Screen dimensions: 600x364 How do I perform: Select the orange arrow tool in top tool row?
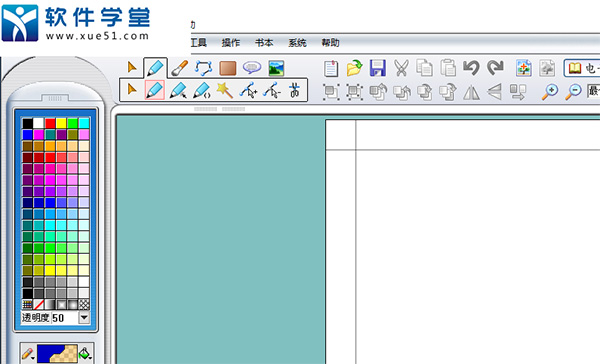pos(132,68)
